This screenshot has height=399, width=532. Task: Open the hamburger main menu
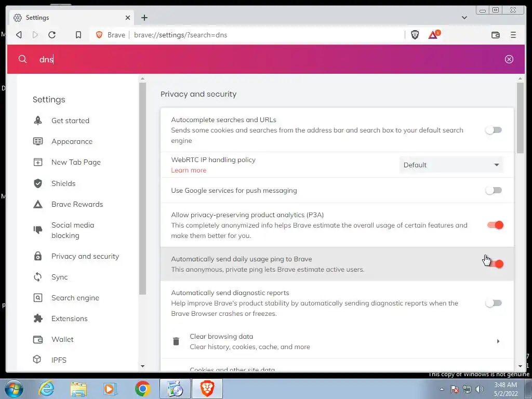513,35
